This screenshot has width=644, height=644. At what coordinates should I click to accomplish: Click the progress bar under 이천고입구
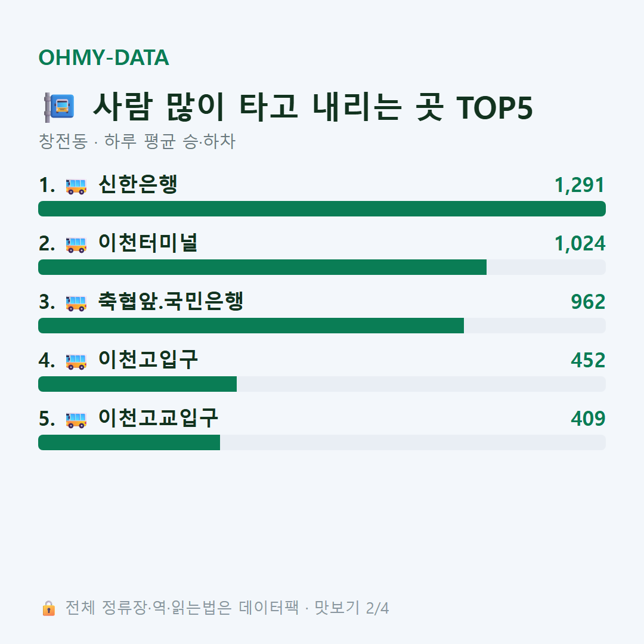click(x=322, y=384)
